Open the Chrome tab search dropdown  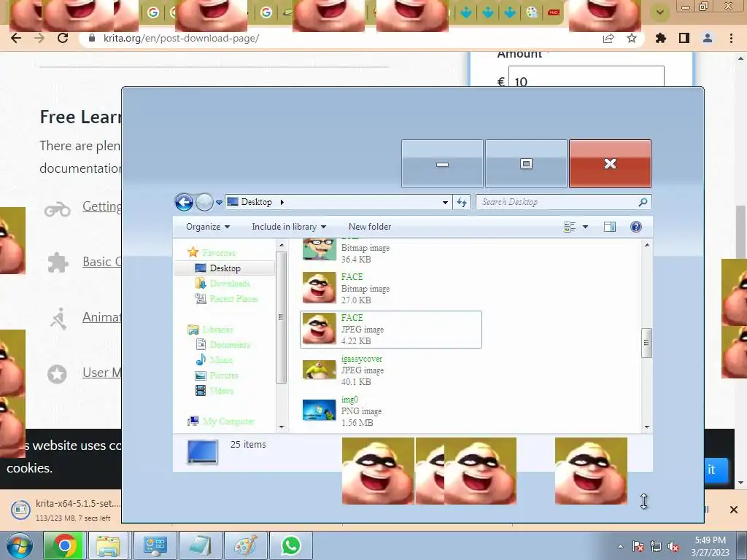click(659, 12)
